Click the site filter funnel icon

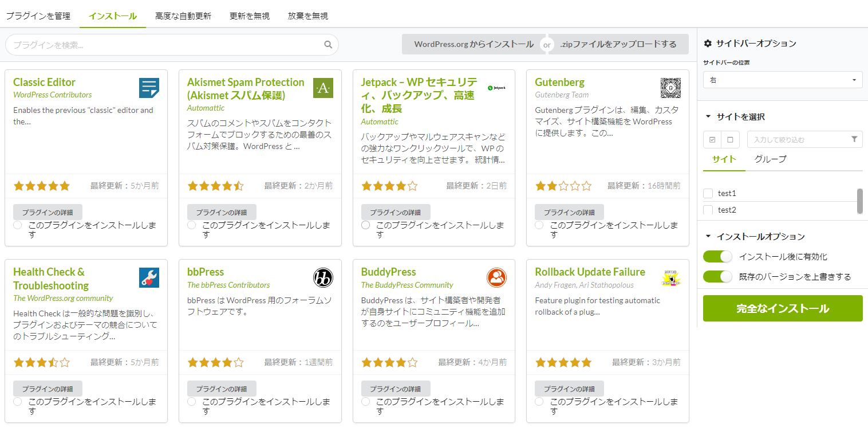(x=854, y=139)
